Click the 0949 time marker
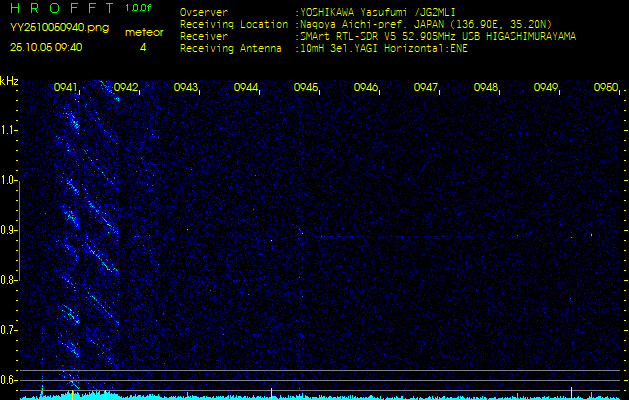 (545, 87)
